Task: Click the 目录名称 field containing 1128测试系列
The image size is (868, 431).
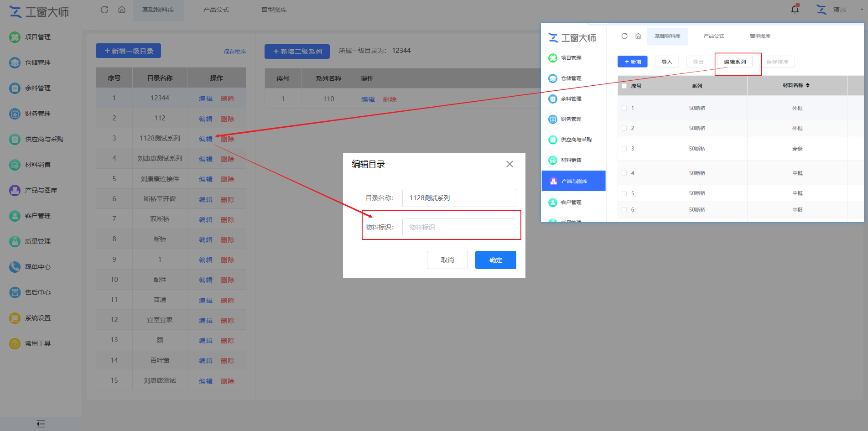Action: coord(459,198)
